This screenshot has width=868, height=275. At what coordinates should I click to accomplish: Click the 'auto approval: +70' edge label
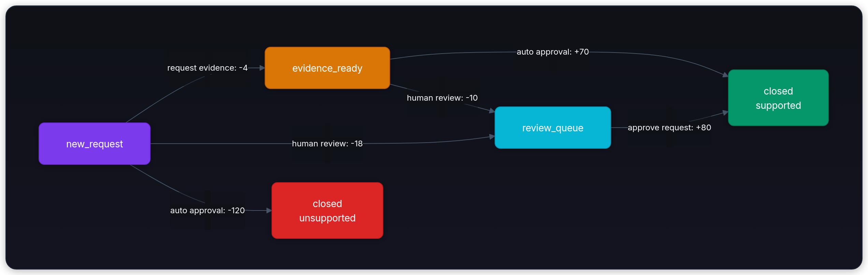[x=553, y=52]
